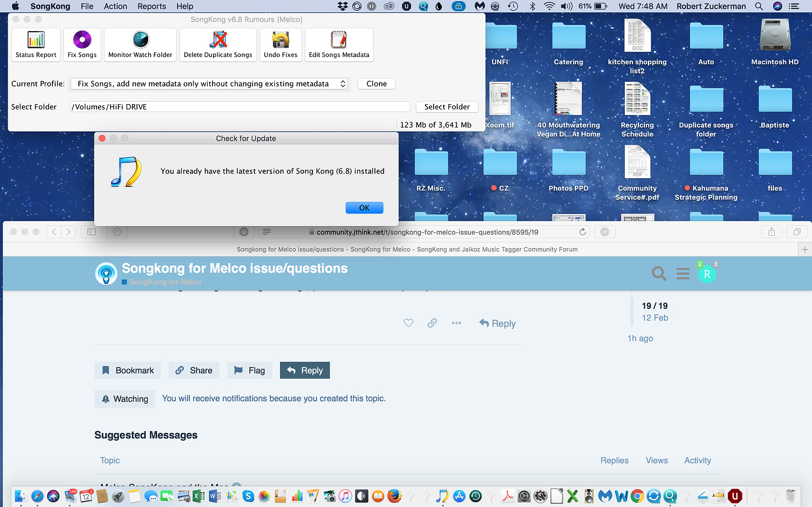Open Finder from the Dock

tap(22, 496)
